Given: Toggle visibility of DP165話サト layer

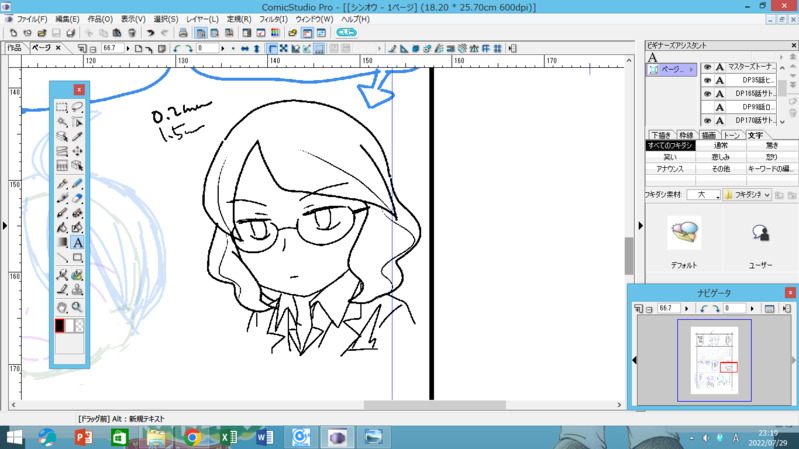Looking at the screenshot, I should pyautogui.click(x=707, y=93).
